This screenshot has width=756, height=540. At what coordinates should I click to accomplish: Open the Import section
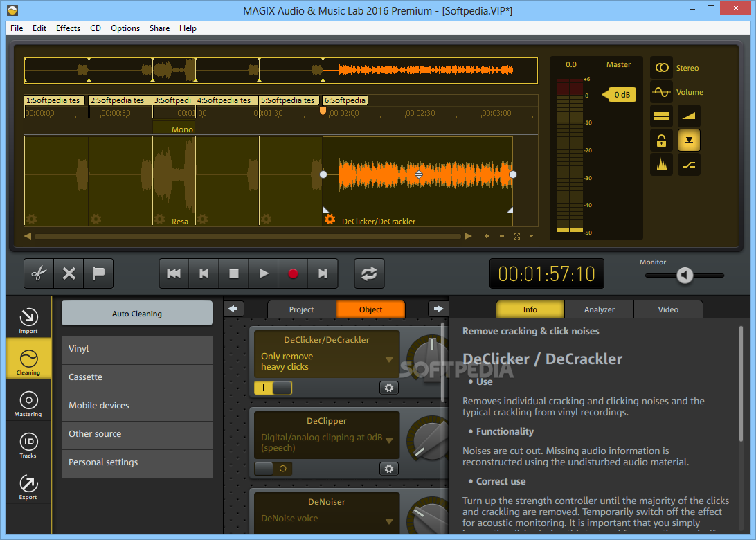(x=28, y=320)
